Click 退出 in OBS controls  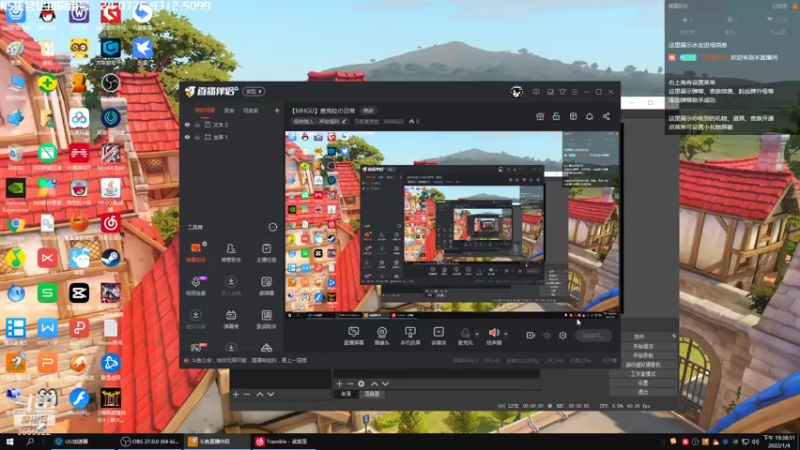(643, 392)
